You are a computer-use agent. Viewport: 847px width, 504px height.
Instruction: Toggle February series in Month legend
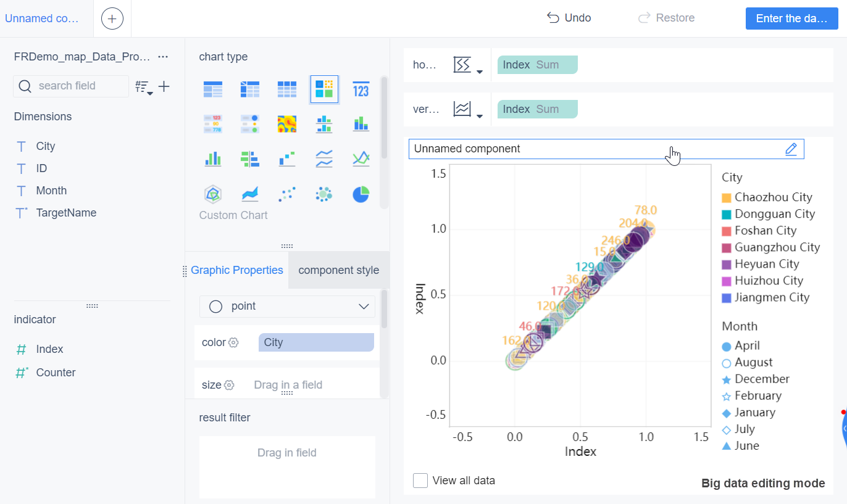point(751,395)
